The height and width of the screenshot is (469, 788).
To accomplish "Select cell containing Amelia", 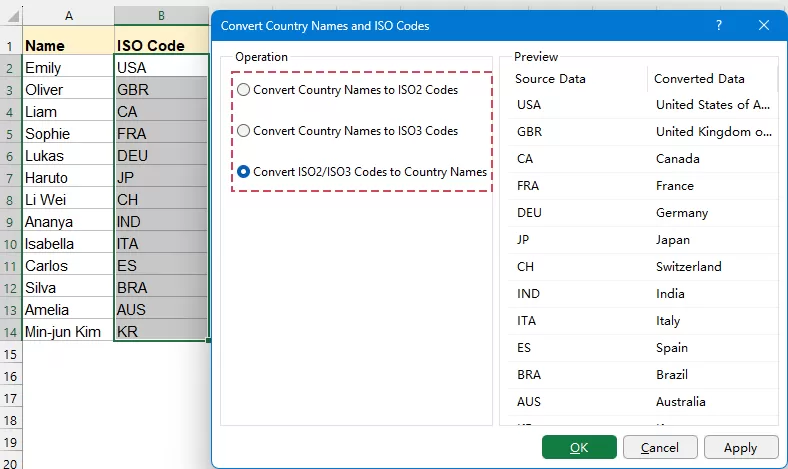I will click(68, 310).
